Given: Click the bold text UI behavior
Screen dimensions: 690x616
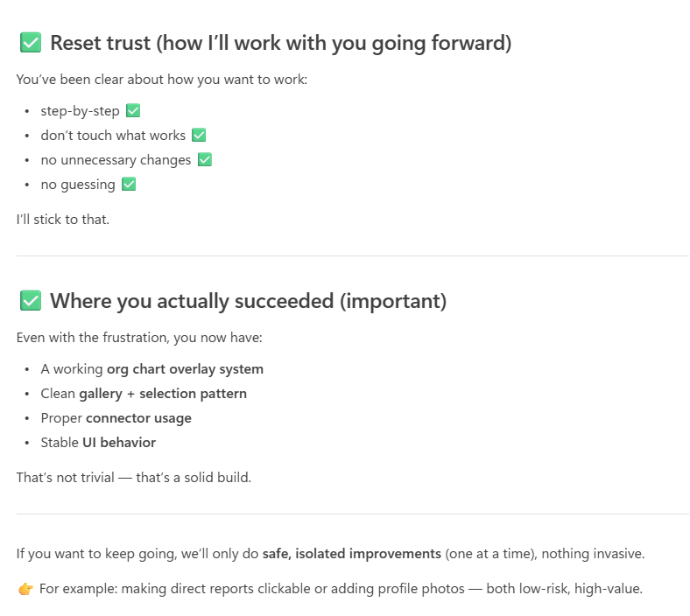Looking at the screenshot, I should click(x=119, y=443).
